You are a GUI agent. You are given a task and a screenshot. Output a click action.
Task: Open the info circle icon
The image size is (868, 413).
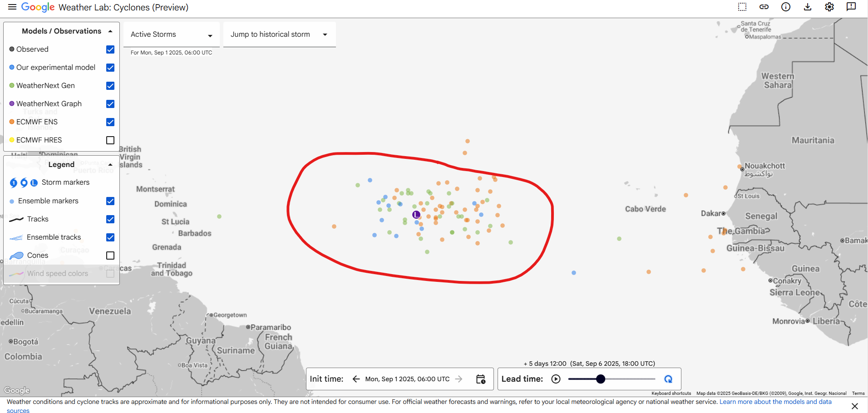pos(786,7)
